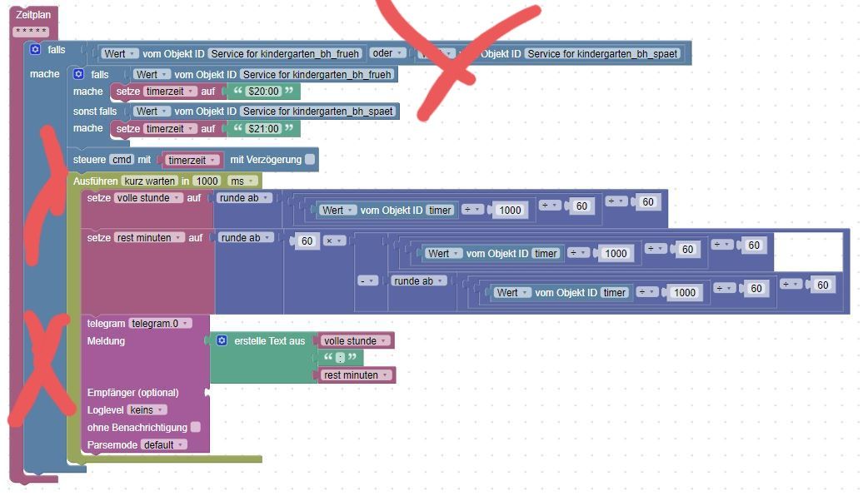Click the kurz warten timer name field
This screenshot has width=868, height=496.
point(149,181)
